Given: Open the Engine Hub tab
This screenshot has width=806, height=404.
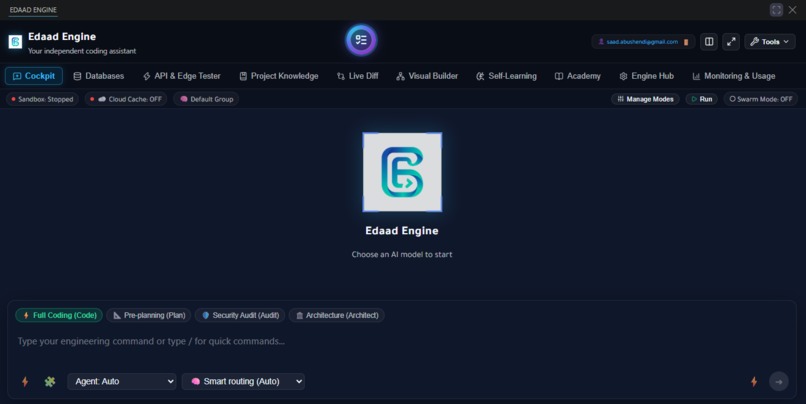Looking at the screenshot, I should [x=647, y=76].
